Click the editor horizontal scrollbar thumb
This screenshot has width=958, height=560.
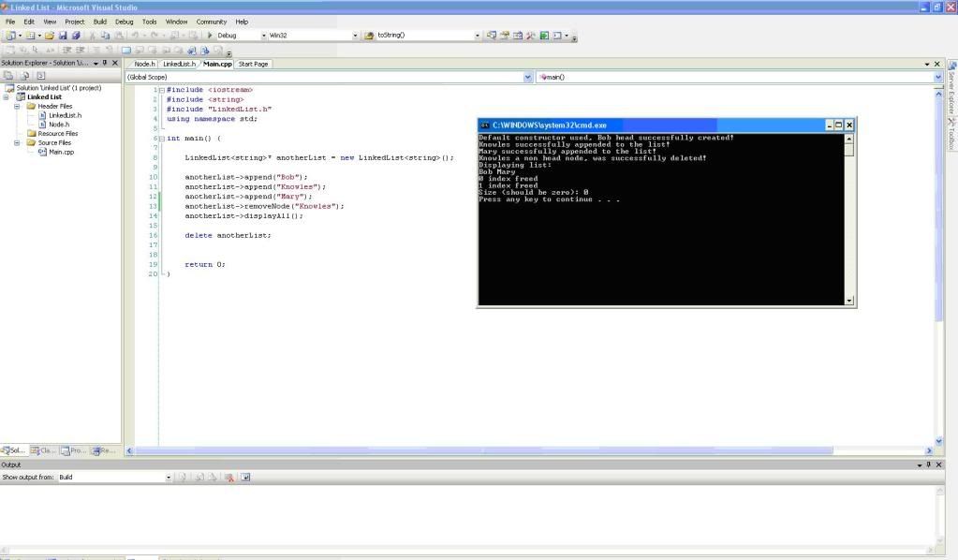[484, 450]
